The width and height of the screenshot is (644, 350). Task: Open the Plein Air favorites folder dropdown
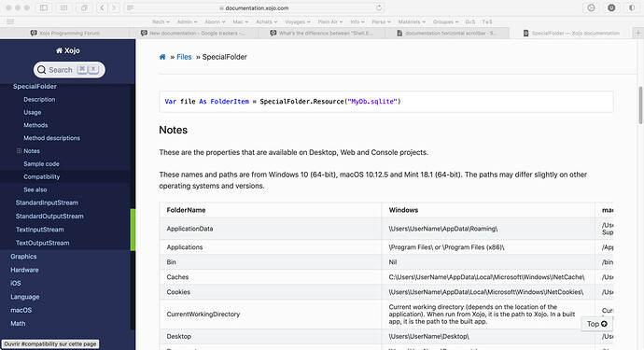(x=330, y=21)
